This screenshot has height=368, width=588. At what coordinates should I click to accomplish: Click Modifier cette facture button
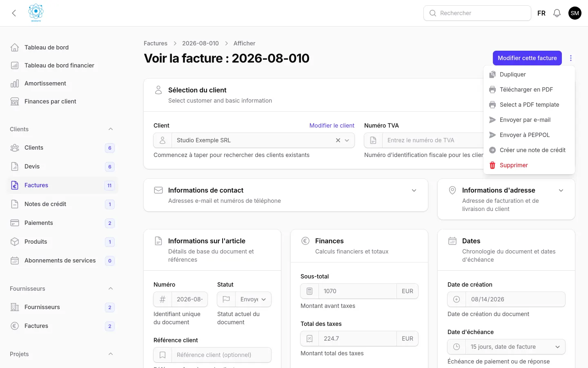coord(527,58)
